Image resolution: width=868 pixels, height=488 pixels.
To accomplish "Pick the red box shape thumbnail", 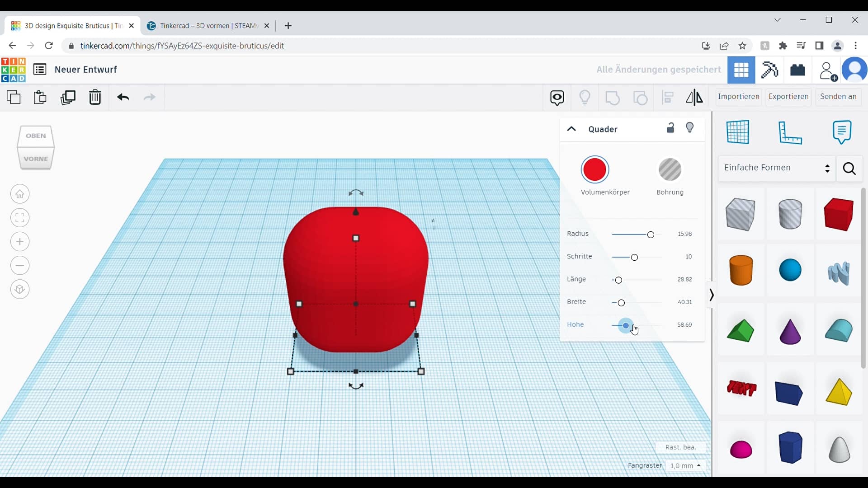I will [x=839, y=215].
